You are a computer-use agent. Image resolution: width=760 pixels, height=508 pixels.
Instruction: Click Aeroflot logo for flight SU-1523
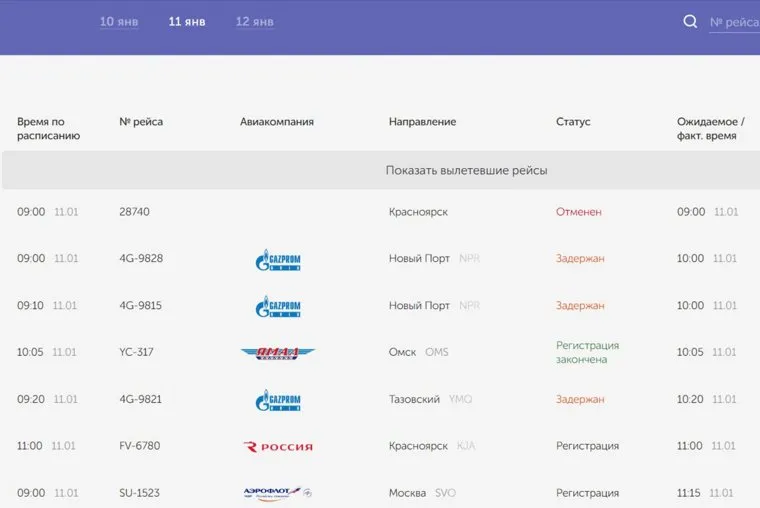pyautogui.click(x=278, y=493)
